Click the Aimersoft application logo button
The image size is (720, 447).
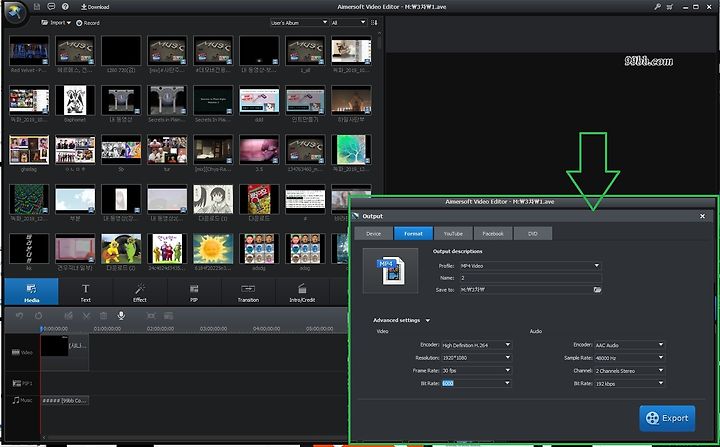pyautogui.click(x=15, y=11)
